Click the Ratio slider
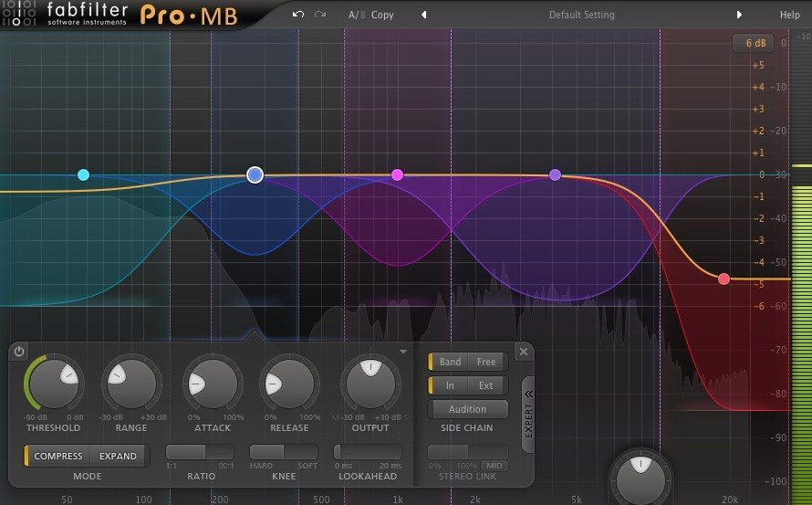 (200, 452)
